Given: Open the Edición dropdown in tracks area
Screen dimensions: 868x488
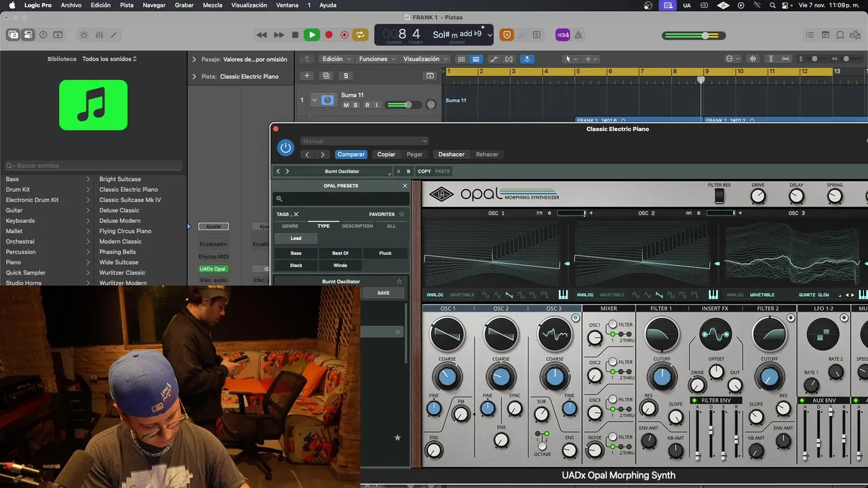Looking at the screenshot, I should (x=336, y=59).
